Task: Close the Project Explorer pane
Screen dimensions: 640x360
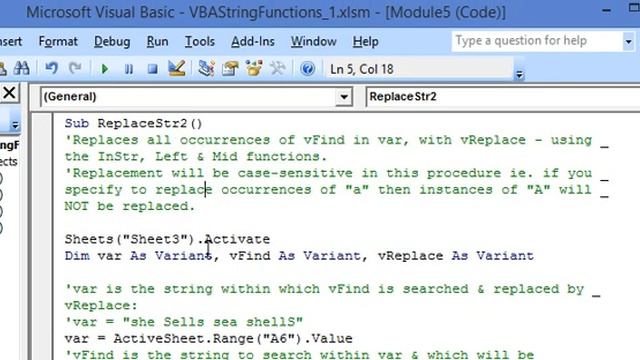Action: tap(9, 93)
